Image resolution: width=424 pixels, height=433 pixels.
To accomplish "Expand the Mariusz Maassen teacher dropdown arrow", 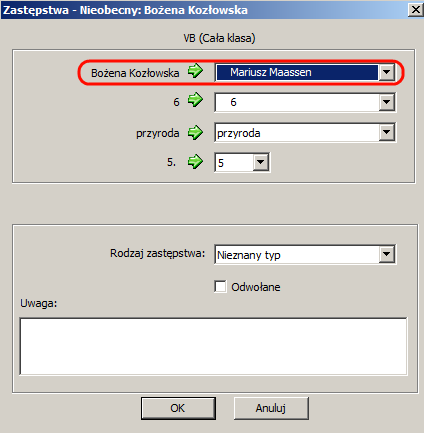I will 386,72.
